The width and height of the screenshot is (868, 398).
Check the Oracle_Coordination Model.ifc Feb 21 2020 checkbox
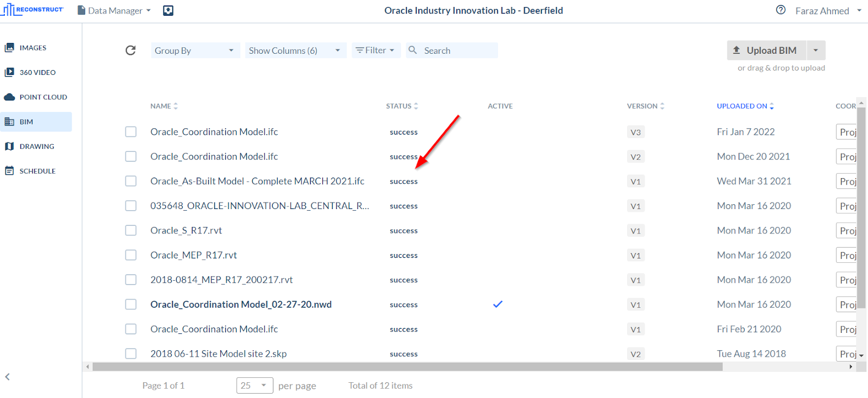[131, 329]
